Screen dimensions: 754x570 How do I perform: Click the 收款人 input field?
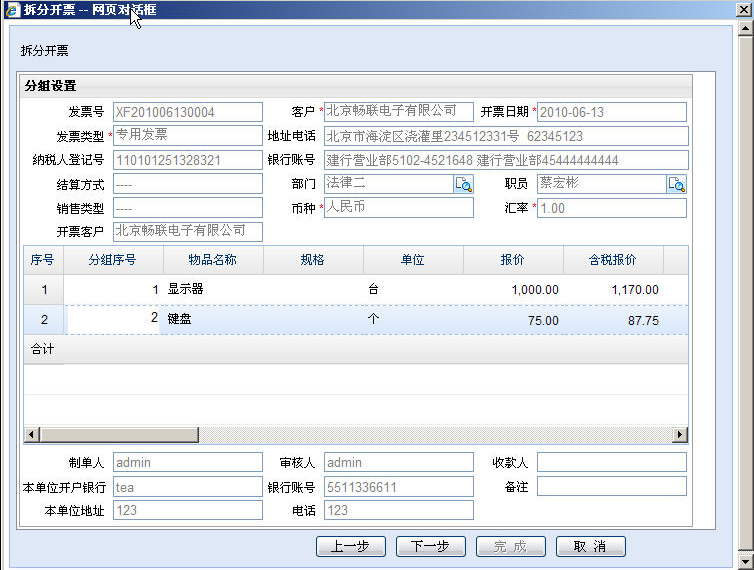tap(611, 462)
